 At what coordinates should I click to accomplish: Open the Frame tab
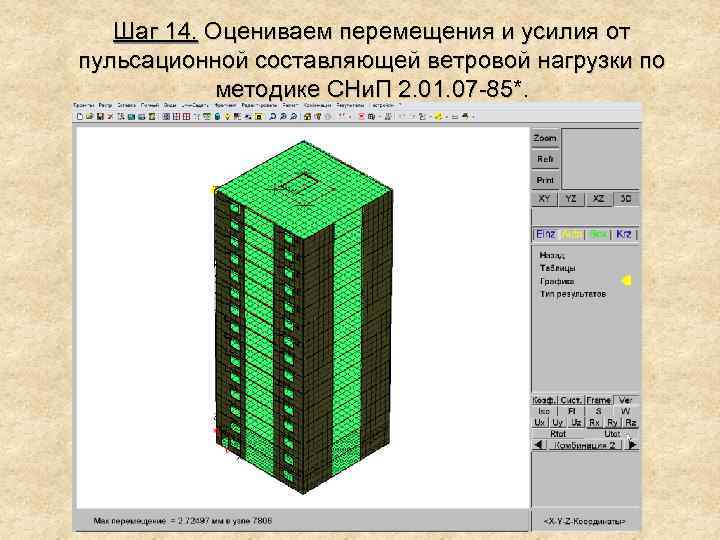pos(599,400)
